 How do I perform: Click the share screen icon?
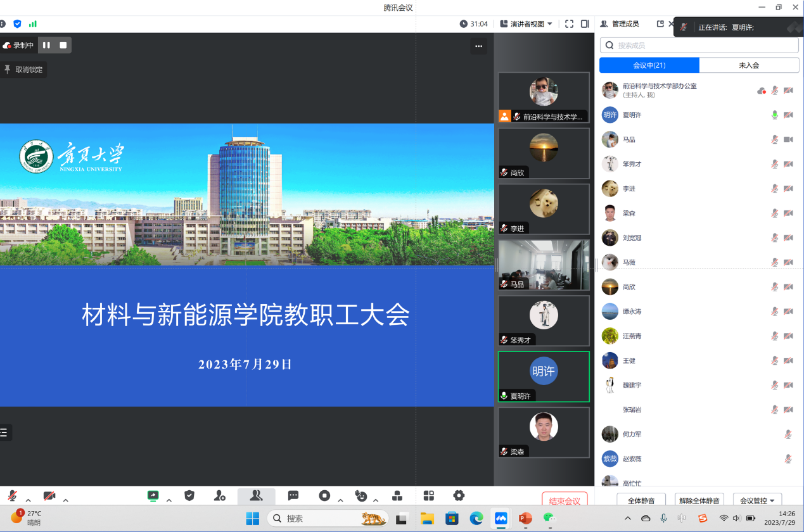pyautogui.click(x=153, y=496)
